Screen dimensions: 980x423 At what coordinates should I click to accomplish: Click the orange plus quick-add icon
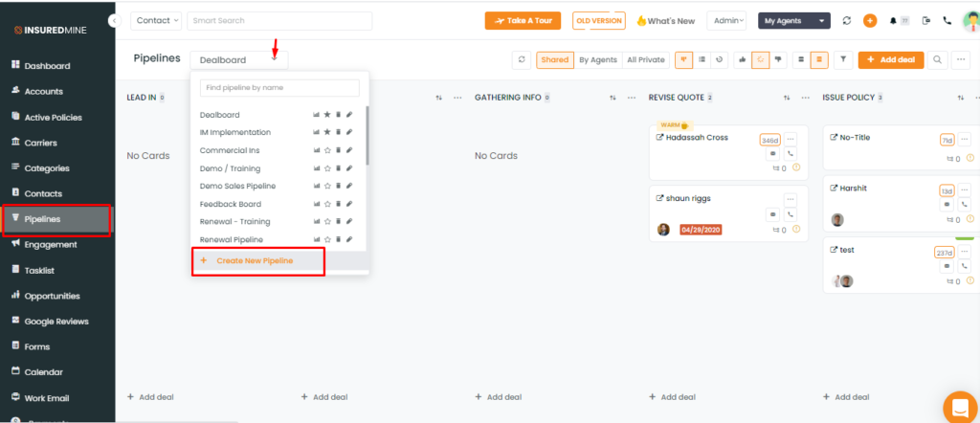tap(869, 21)
